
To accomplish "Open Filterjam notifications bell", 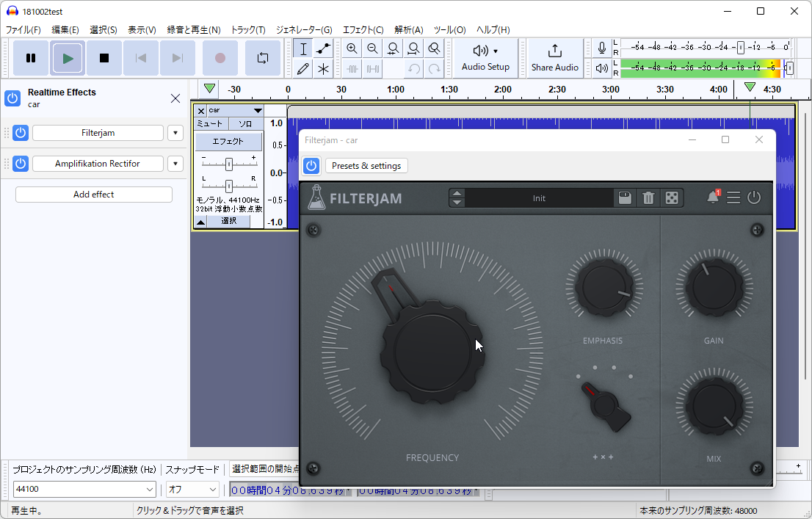I will click(712, 197).
